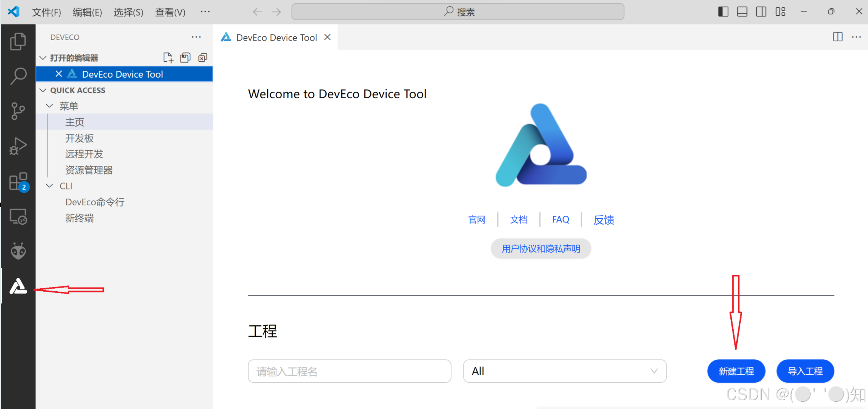Open the Run and Debug view

point(18,146)
